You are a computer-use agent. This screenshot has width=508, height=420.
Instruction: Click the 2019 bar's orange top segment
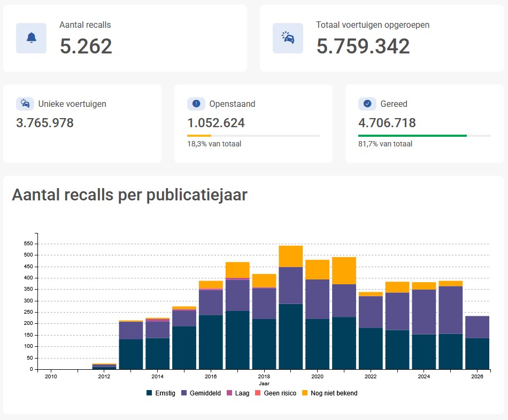point(290,256)
